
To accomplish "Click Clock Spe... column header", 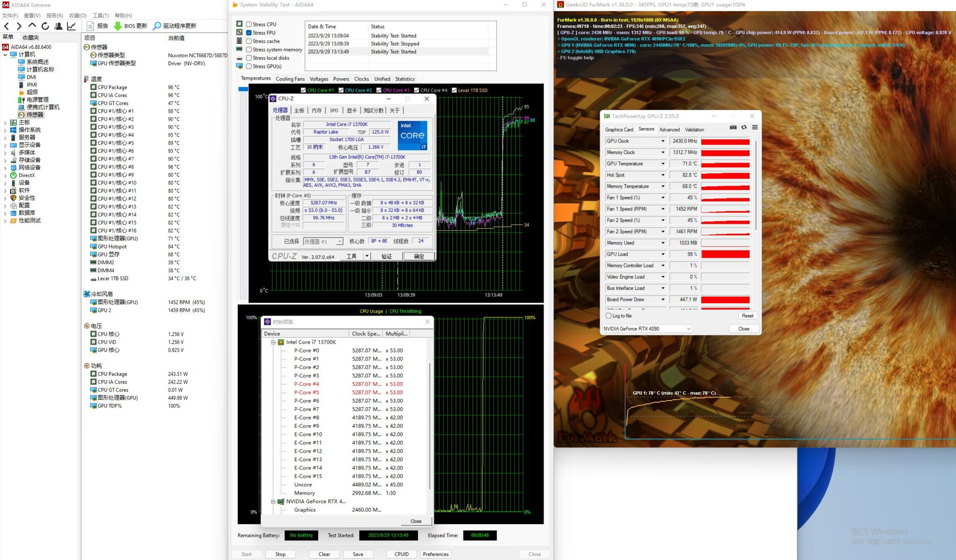I will pyautogui.click(x=366, y=334).
